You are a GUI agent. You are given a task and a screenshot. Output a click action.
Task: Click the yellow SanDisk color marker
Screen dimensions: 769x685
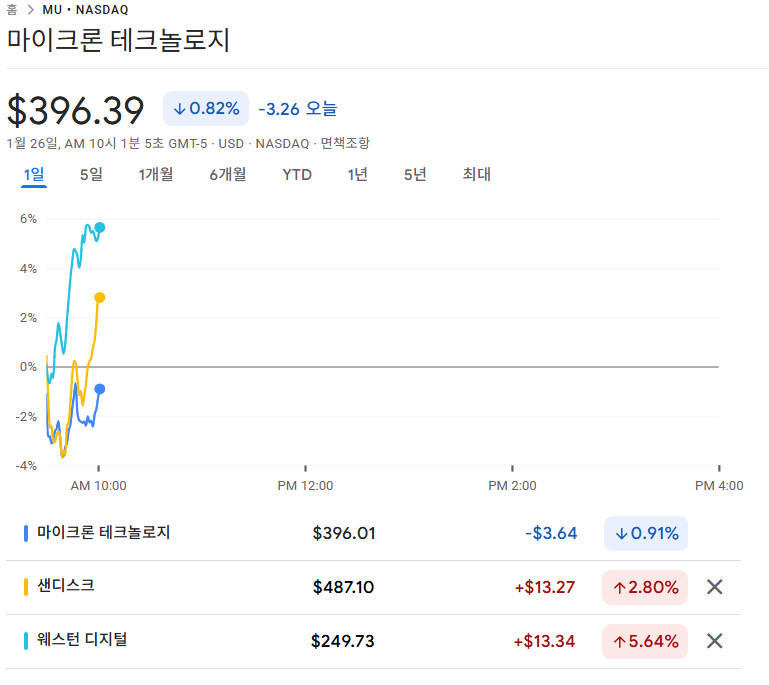[x=26, y=587]
